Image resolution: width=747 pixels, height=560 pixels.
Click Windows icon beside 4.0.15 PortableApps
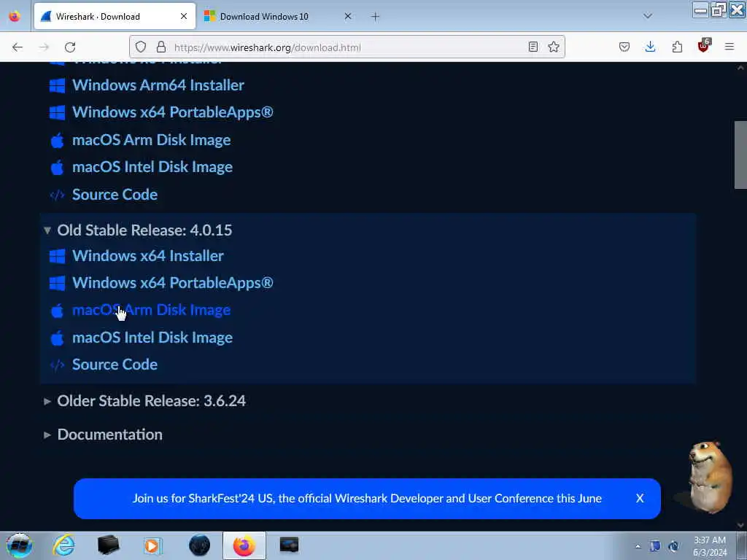pyautogui.click(x=57, y=284)
